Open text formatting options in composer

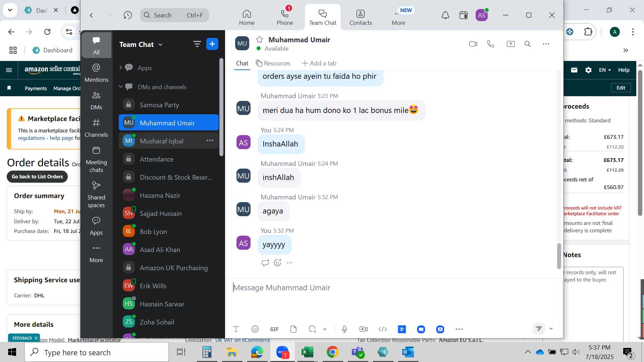[x=236, y=329]
